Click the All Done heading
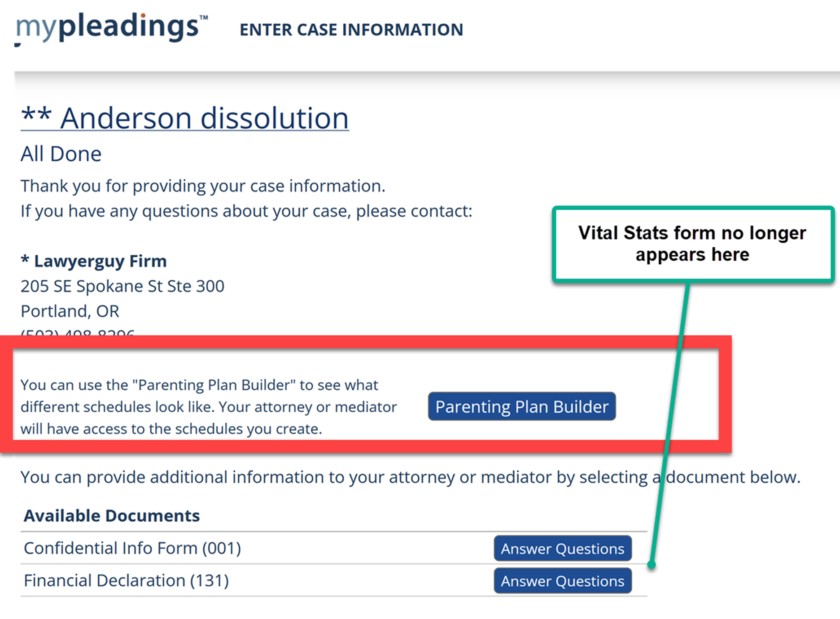Screen dimensions: 840x619 [x=61, y=154]
